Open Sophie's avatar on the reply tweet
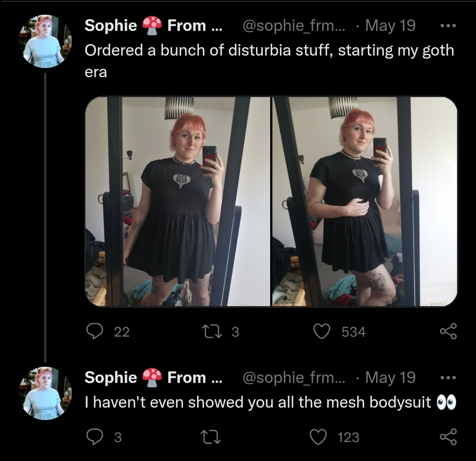This screenshot has height=461, width=476. tap(45, 393)
